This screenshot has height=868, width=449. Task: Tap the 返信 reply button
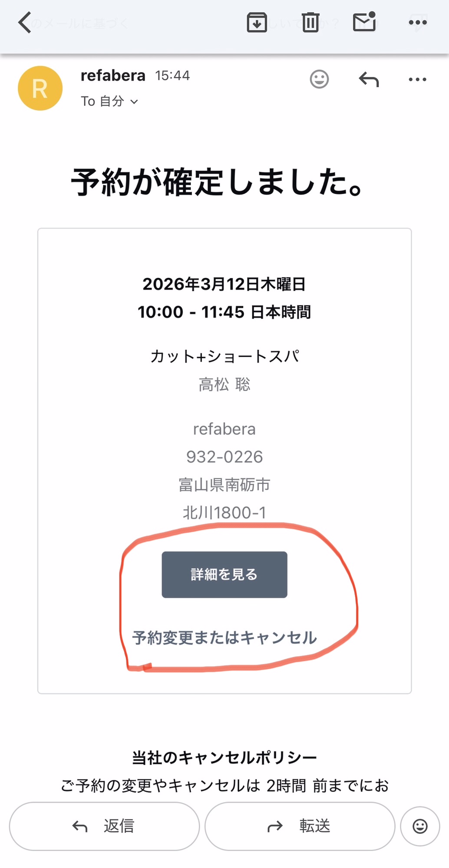(104, 826)
